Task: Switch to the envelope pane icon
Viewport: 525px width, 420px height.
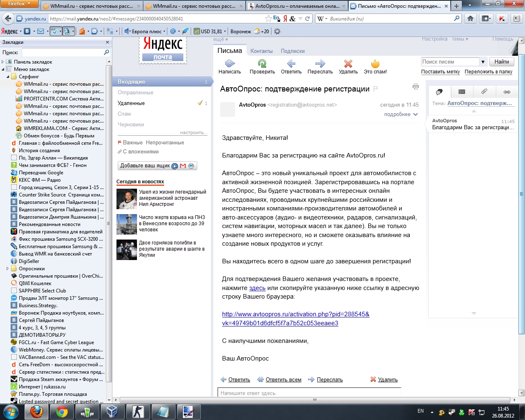Action: click(x=462, y=92)
